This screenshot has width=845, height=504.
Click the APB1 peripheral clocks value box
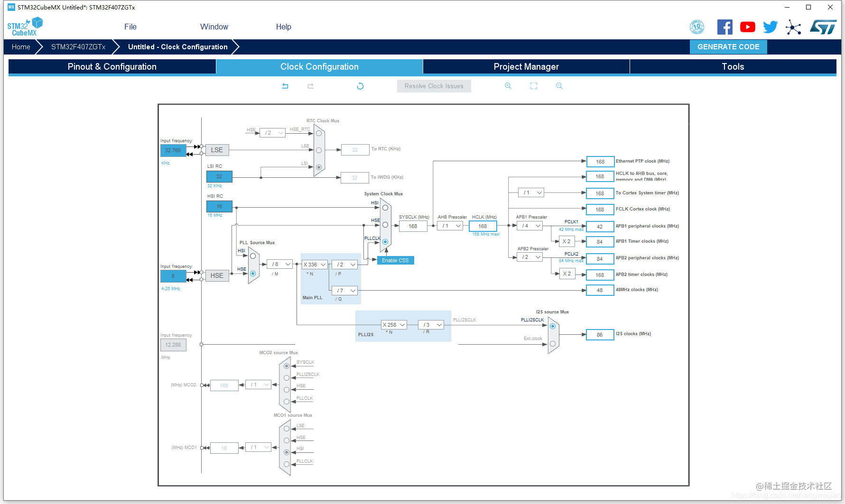pyautogui.click(x=600, y=227)
